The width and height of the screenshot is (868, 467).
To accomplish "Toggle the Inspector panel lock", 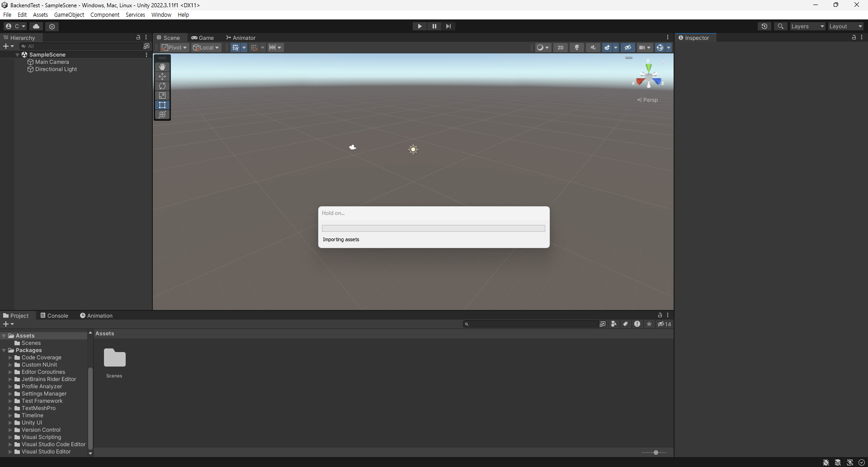I will point(854,38).
